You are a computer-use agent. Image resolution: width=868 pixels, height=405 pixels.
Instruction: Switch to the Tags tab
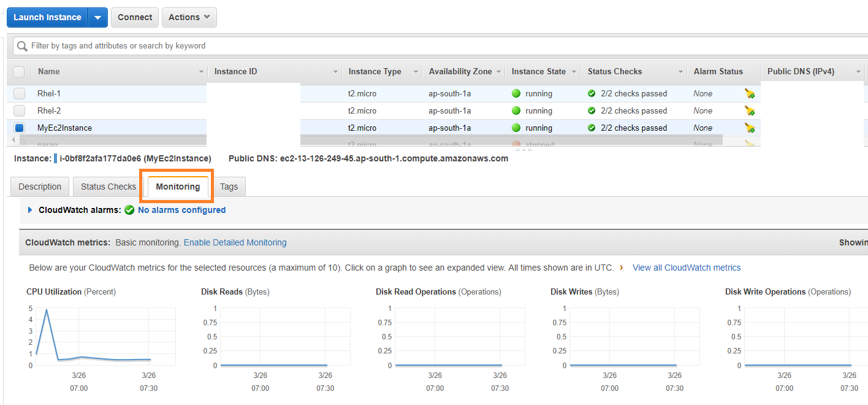tap(229, 187)
